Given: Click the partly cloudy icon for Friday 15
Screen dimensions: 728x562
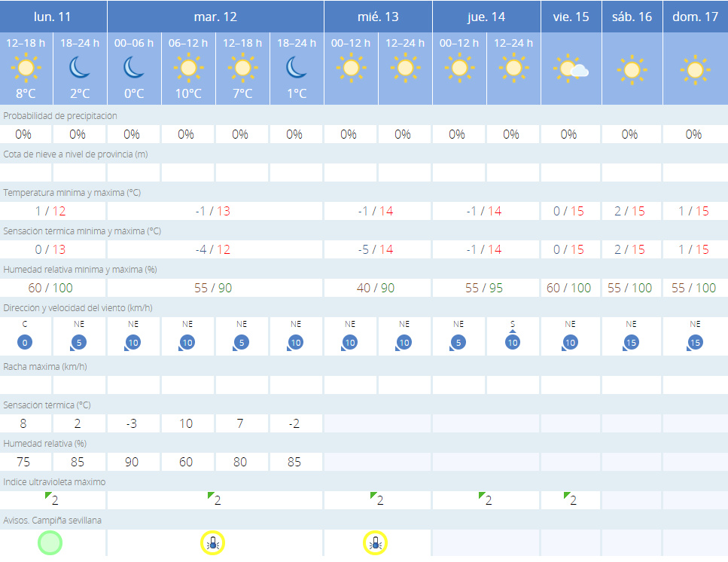Looking at the screenshot, I should coord(570,70).
